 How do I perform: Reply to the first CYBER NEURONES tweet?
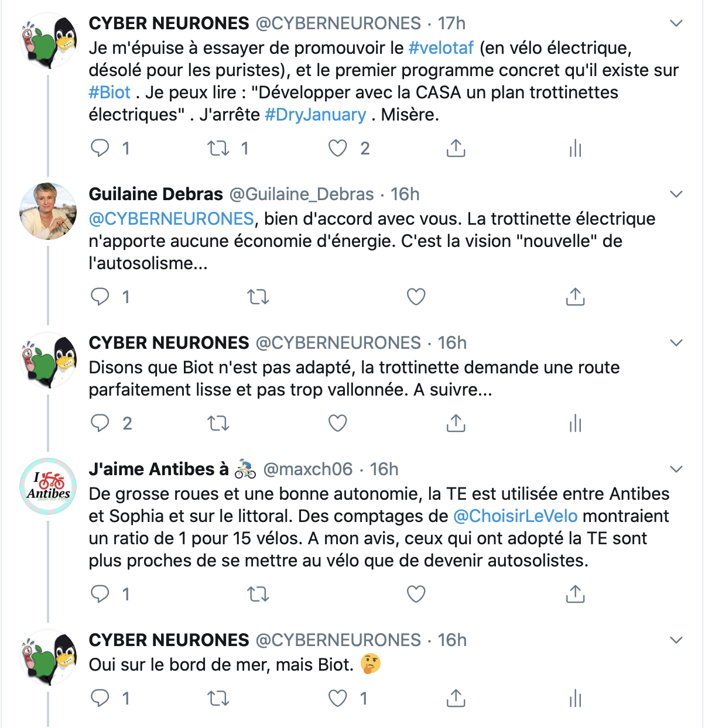point(100,148)
